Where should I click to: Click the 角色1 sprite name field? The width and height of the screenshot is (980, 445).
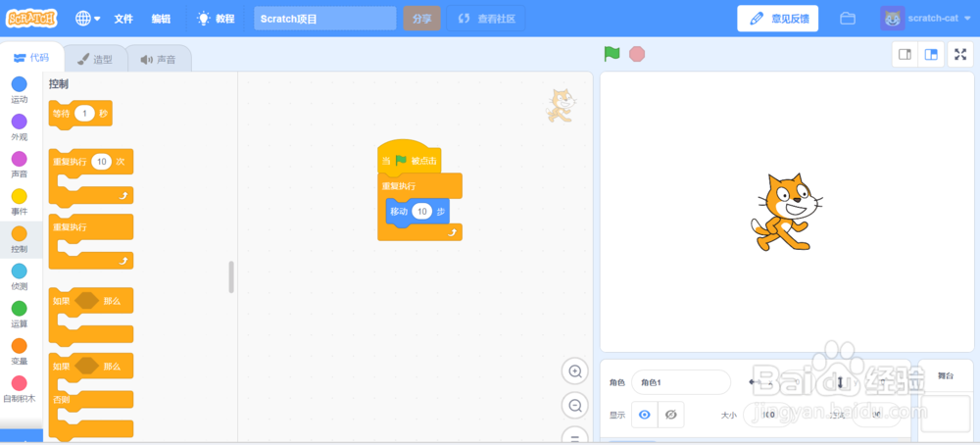[x=681, y=382]
